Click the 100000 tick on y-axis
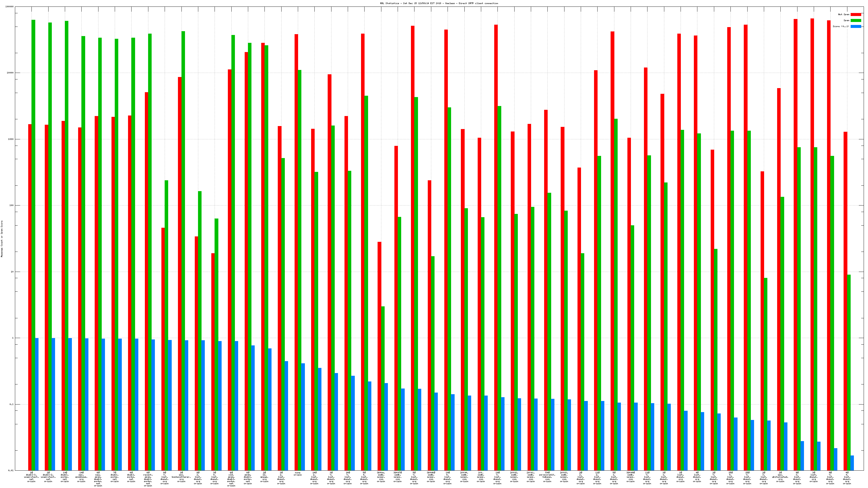The width and height of the screenshot is (868, 488). [10, 7]
